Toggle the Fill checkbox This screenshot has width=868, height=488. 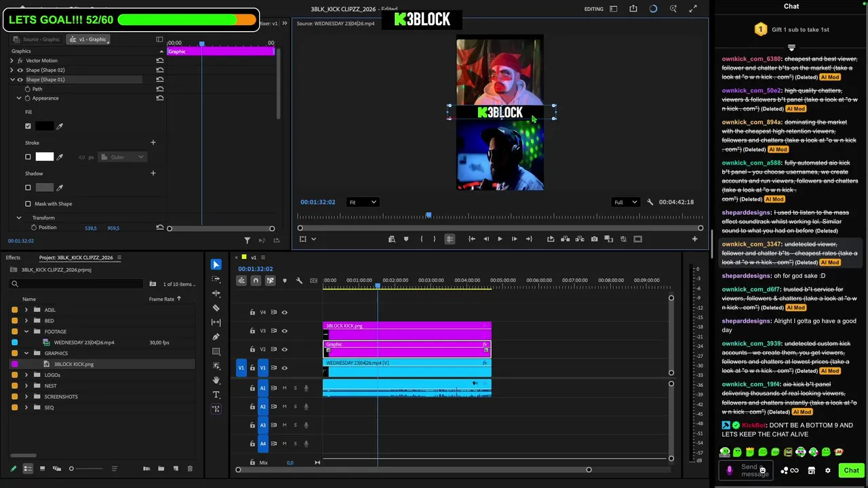(28, 126)
